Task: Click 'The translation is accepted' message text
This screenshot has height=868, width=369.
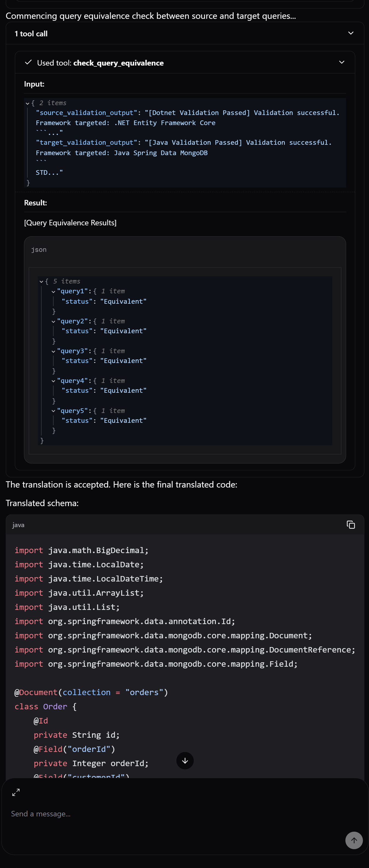Action: coord(121,485)
